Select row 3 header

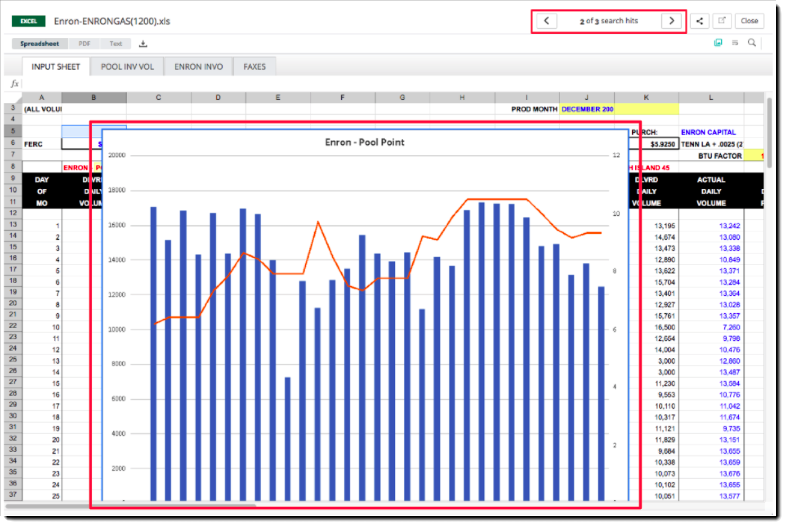click(13, 108)
